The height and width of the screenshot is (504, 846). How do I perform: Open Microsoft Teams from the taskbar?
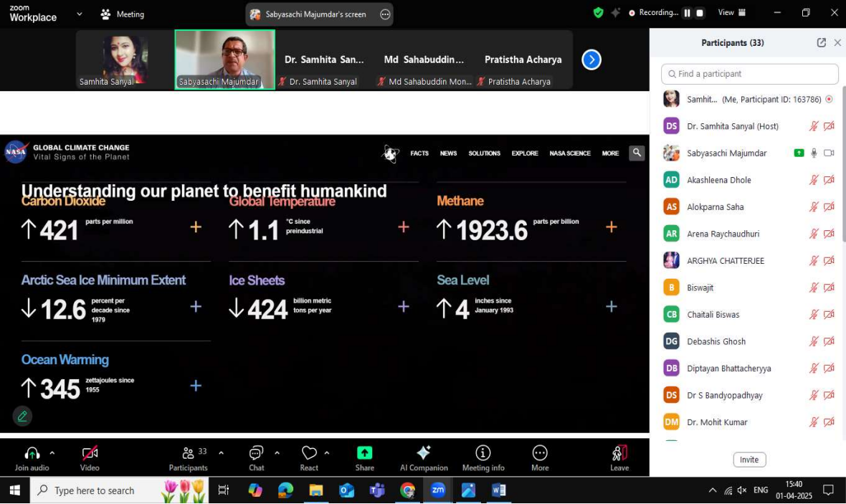[x=377, y=490]
